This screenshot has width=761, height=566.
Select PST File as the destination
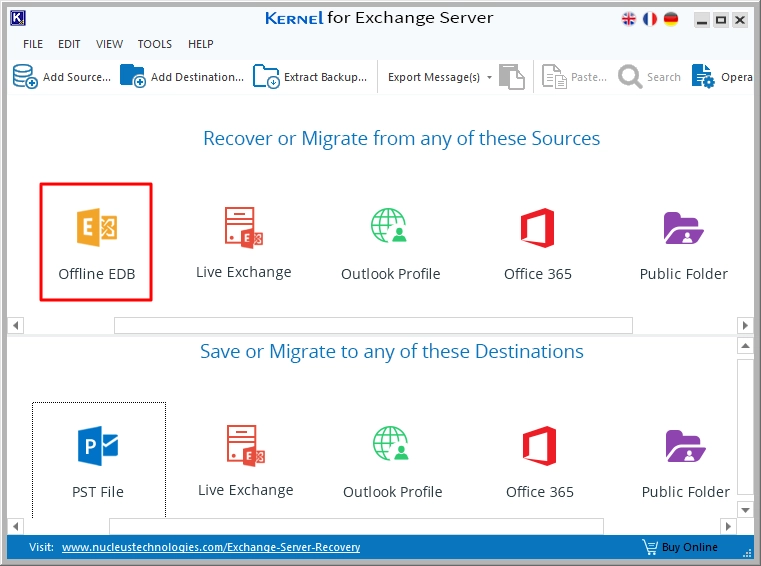point(99,460)
